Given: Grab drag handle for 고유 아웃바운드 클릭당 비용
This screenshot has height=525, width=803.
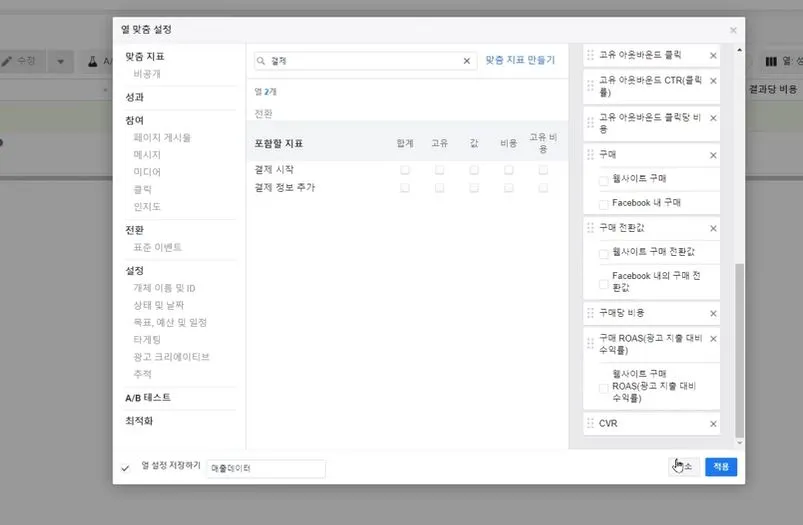Looking at the screenshot, I should coord(590,123).
